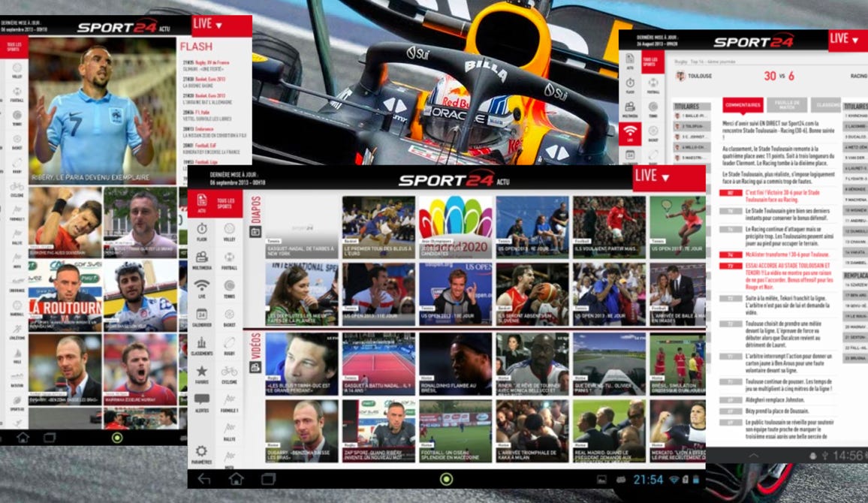Image resolution: width=868 pixels, height=503 pixels.
Task: Open Flash news in center tablet sidebar
Action: point(201,232)
